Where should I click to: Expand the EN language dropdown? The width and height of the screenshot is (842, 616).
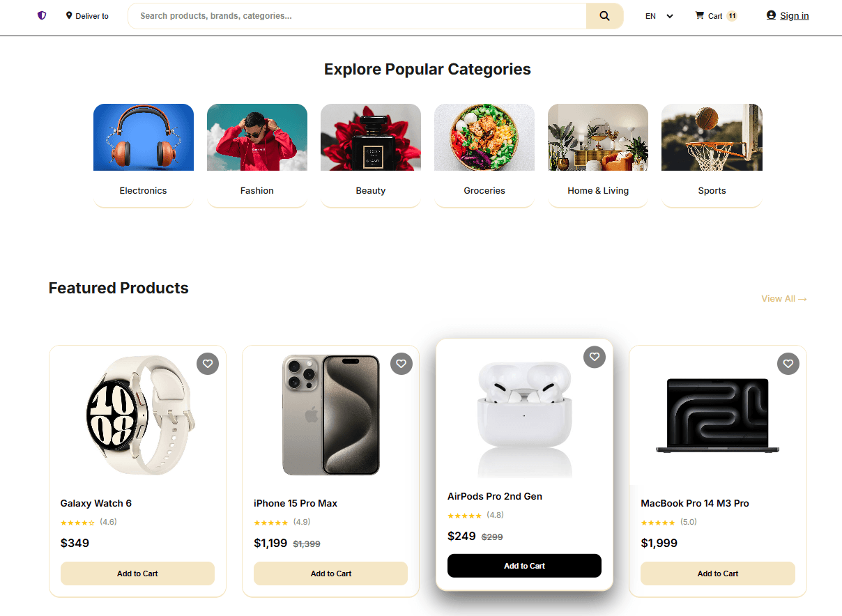pos(659,16)
